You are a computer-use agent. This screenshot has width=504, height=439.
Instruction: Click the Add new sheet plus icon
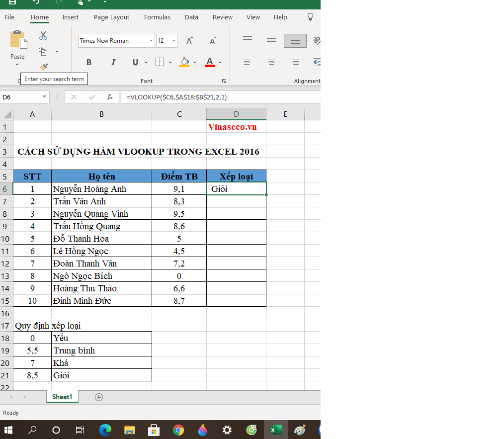tap(99, 397)
